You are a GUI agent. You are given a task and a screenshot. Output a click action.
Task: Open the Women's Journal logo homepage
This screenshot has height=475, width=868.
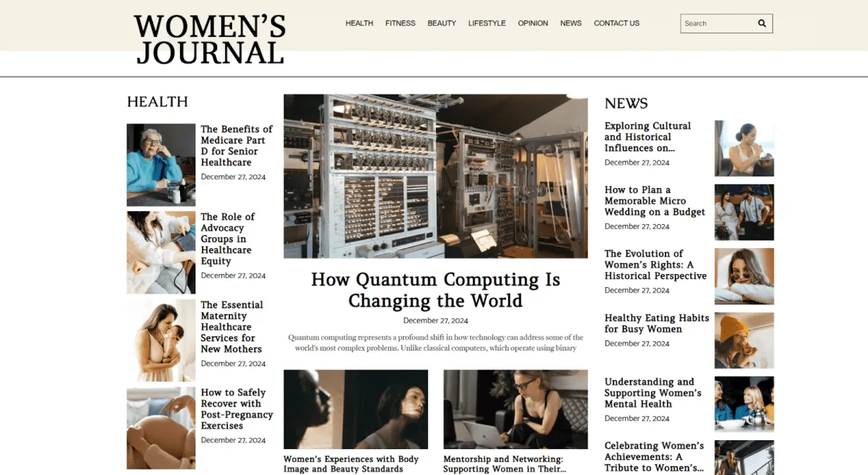coord(210,40)
